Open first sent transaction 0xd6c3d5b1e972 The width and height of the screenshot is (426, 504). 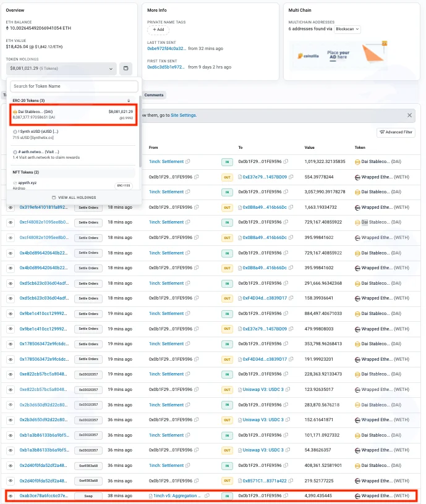(166, 67)
